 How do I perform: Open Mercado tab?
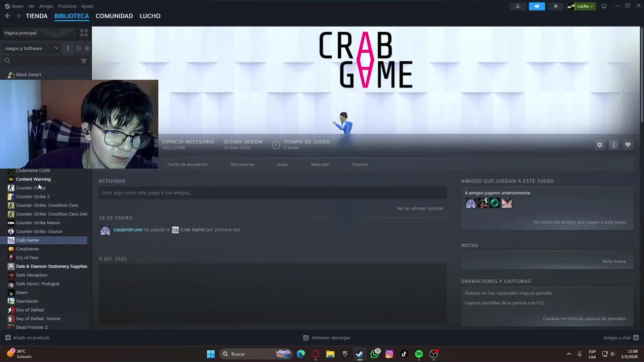click(320, 164)
